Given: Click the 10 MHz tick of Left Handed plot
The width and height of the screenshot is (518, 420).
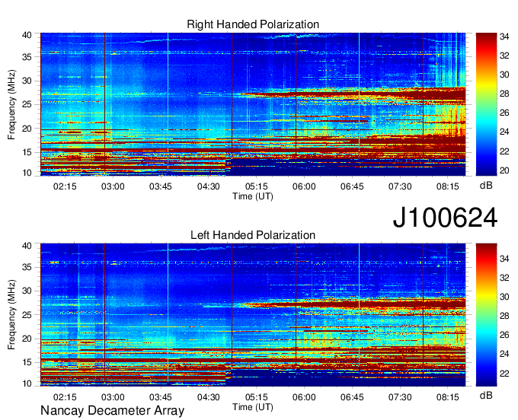Looking at the screenshot, I should point(27,383).
